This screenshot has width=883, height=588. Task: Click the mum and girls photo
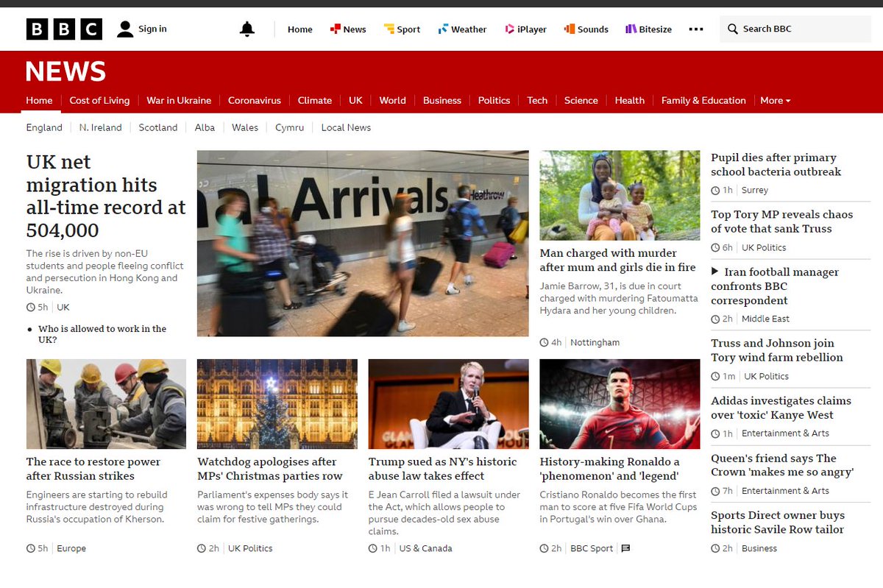(x=620, y=196)
